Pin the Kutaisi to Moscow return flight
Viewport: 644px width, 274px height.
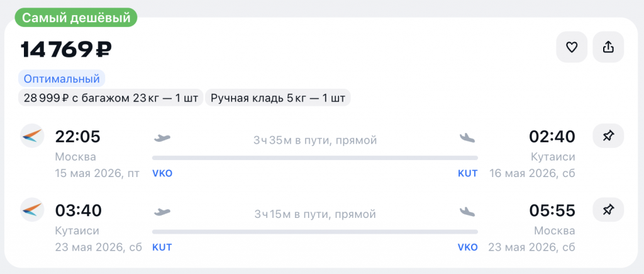pos(608,210)
